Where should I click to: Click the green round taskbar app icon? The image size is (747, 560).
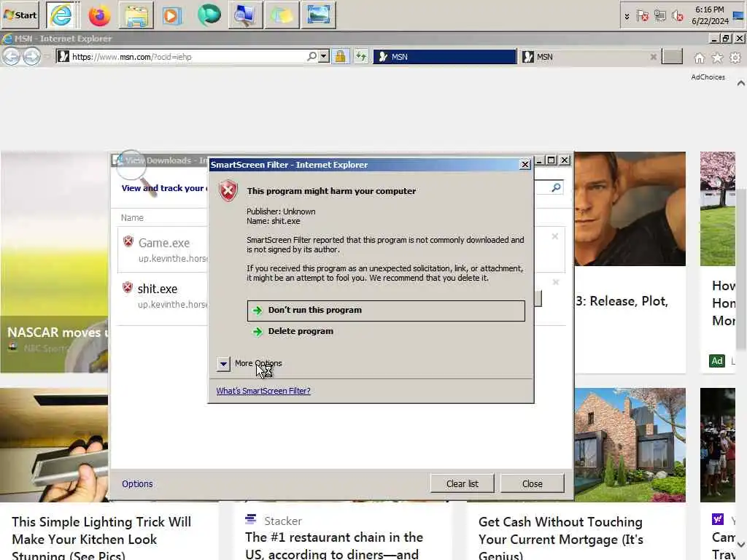209,15
